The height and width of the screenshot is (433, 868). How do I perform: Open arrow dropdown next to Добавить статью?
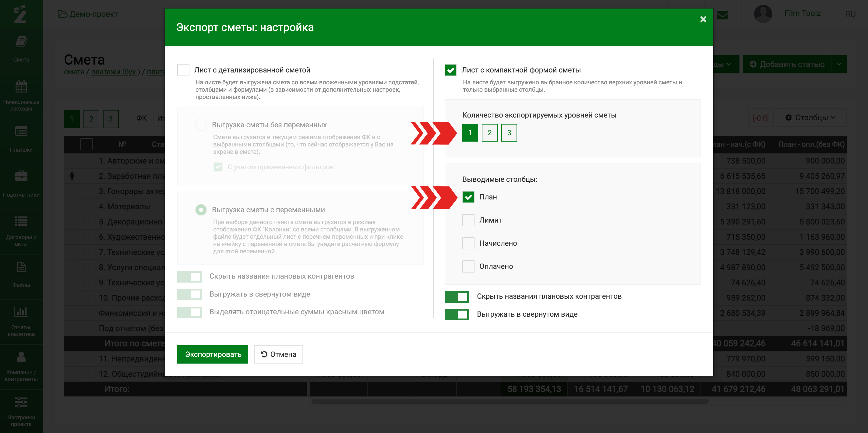click(x=839, y=64)
